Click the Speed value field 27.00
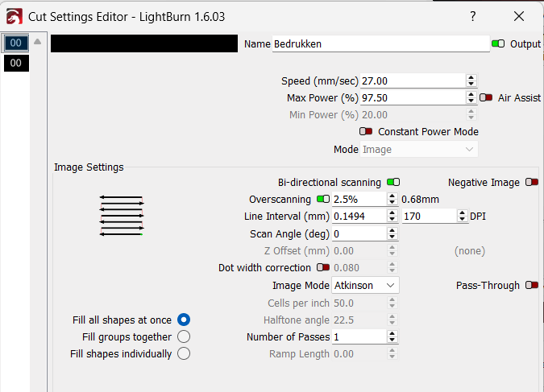Viewport: 544px width, 392px height. click(x=413, y=80)
